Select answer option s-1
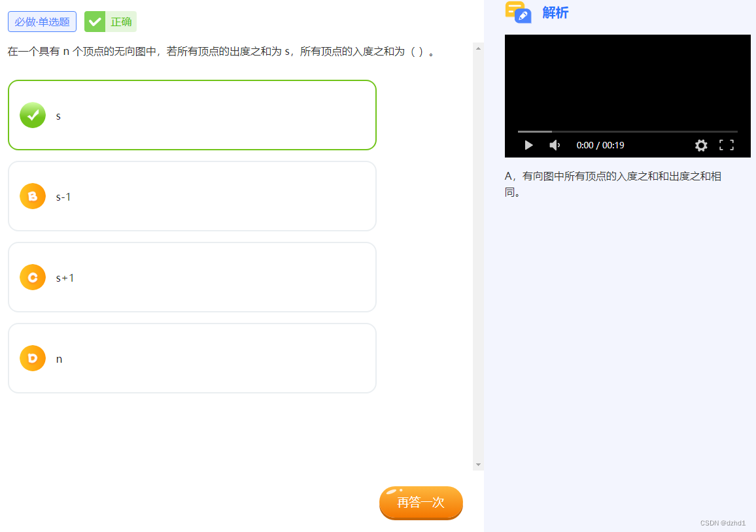This screenshot has height=532, width=756. point(192,196)
